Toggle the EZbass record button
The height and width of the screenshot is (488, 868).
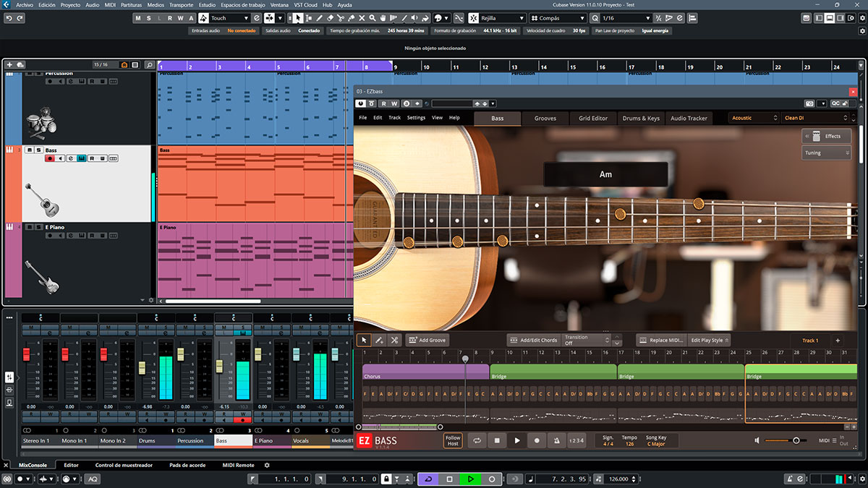pos(537,440)
